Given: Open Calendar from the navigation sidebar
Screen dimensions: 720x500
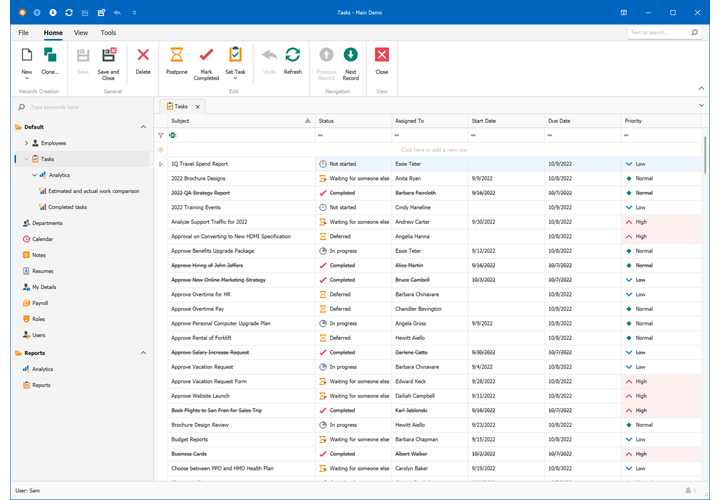Looking at the screenshot, I should (42, 239).
